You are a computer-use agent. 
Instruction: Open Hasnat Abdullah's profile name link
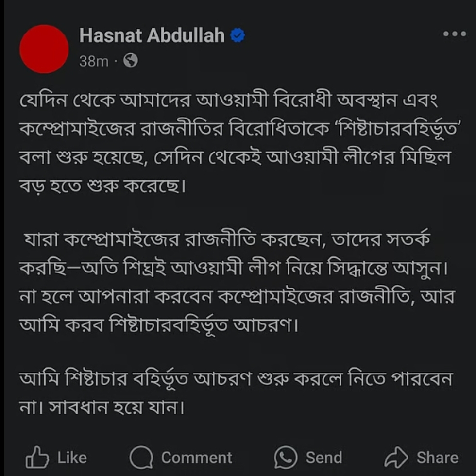click(x=152, y=35)
